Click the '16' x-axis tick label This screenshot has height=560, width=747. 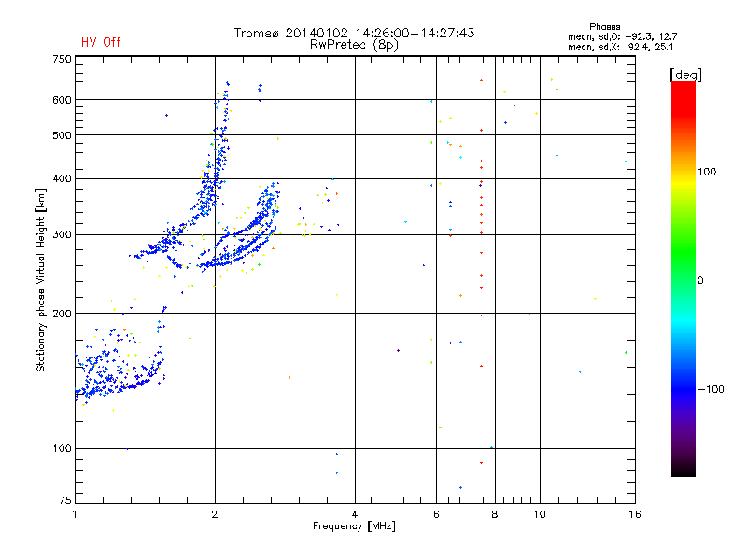(x=635, y=514)
